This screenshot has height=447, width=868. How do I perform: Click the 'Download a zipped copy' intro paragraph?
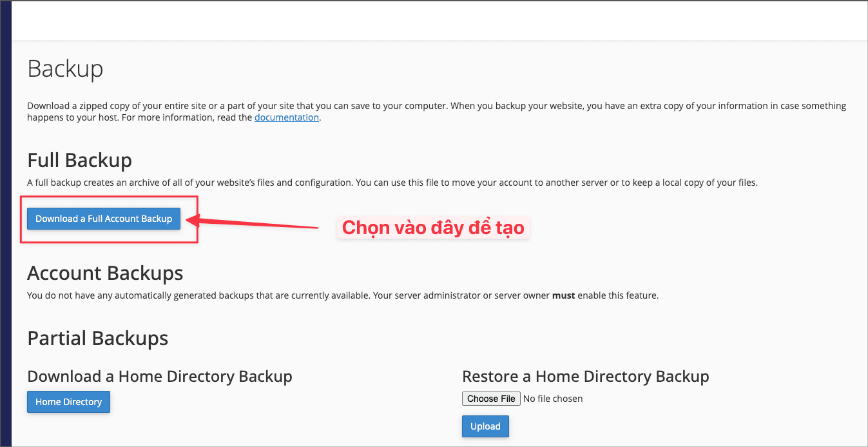point(436,106)
